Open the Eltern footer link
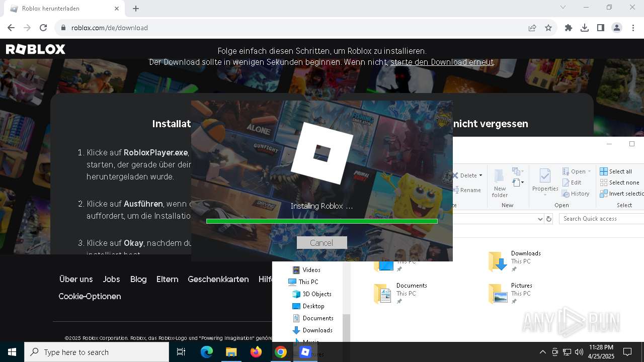This screenshot has height=362, width=644. click(x=167, y=279)
